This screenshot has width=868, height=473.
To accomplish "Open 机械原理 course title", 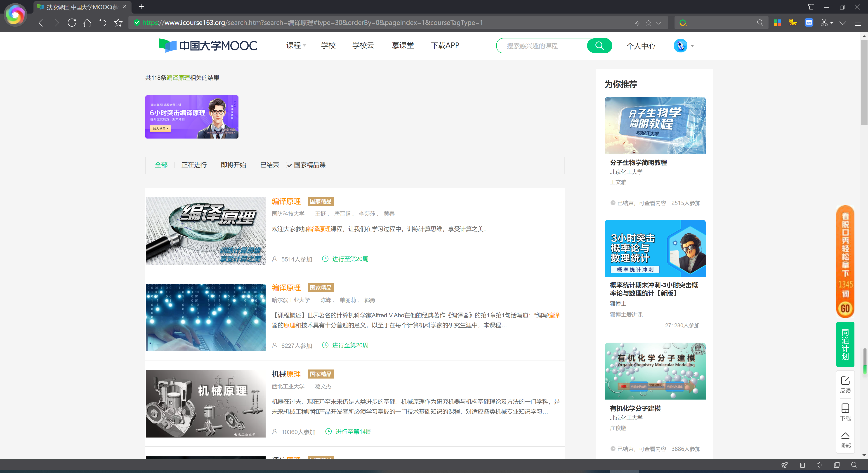I will [286, 374].
